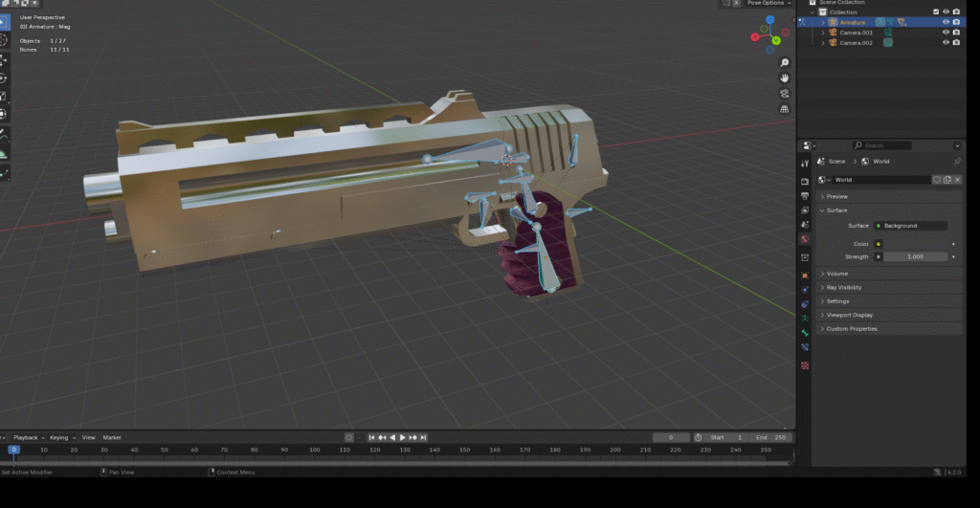Toggle visibility of Camera.001
This screenshot has width=980, height=508.
(x=945, y=33)
